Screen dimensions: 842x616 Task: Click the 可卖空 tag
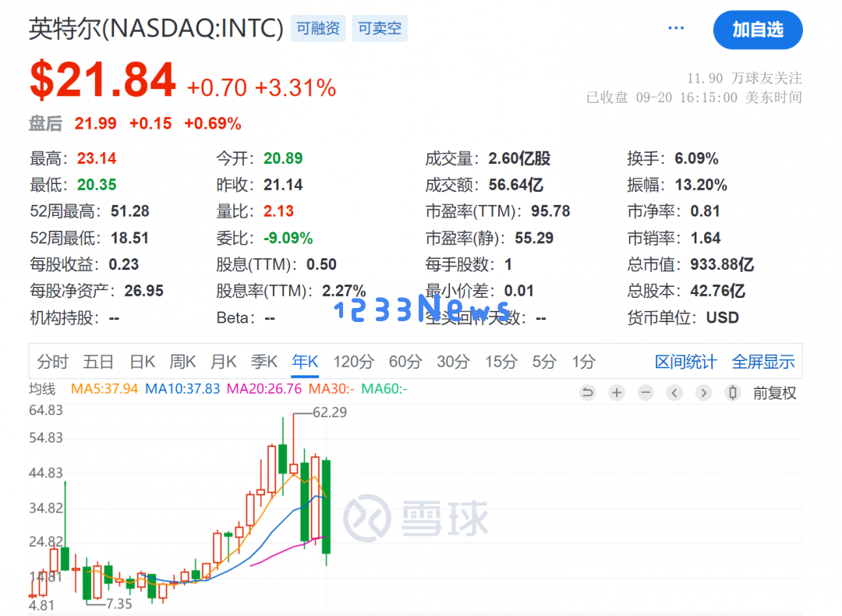tap(380, 28)
